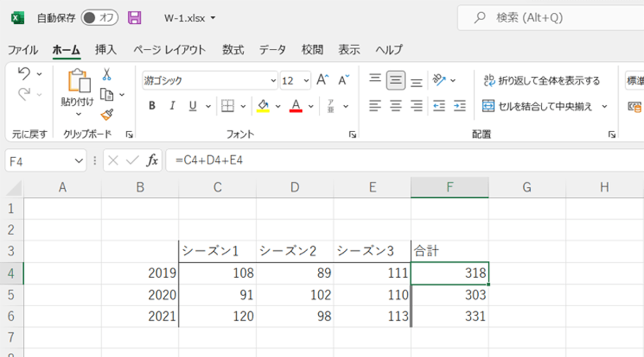
Task: Click the Align Left icon
Action: [x=375, y=106]
